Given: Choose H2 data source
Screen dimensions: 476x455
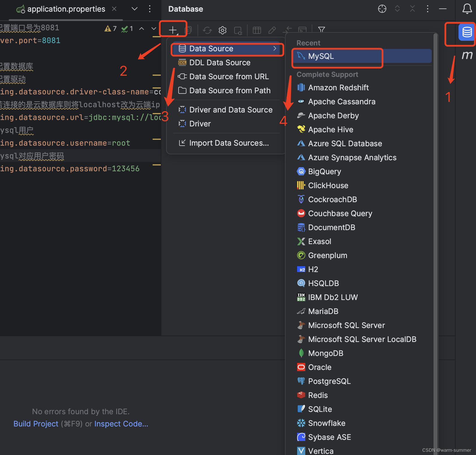Looking at the screenshot, I should point(362,269).
